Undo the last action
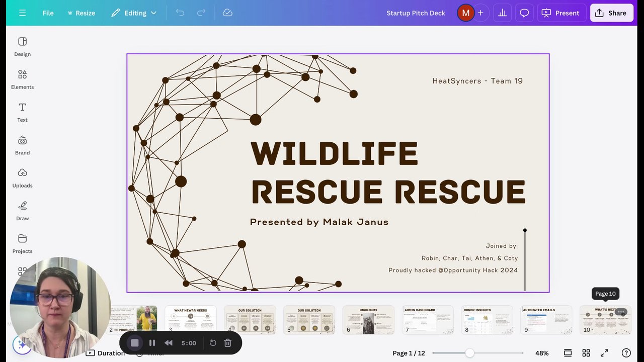Screen dimensions: 644x362 pyautogui.click(x=180, y=13)
